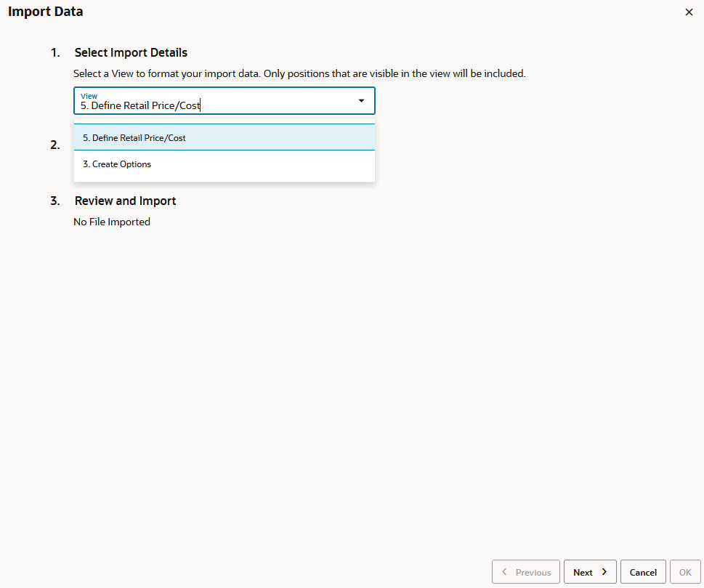This screenshot has height=588, width=704.
Task: Click the left chevron icon inside Previous button
Action: click(505, 572)
